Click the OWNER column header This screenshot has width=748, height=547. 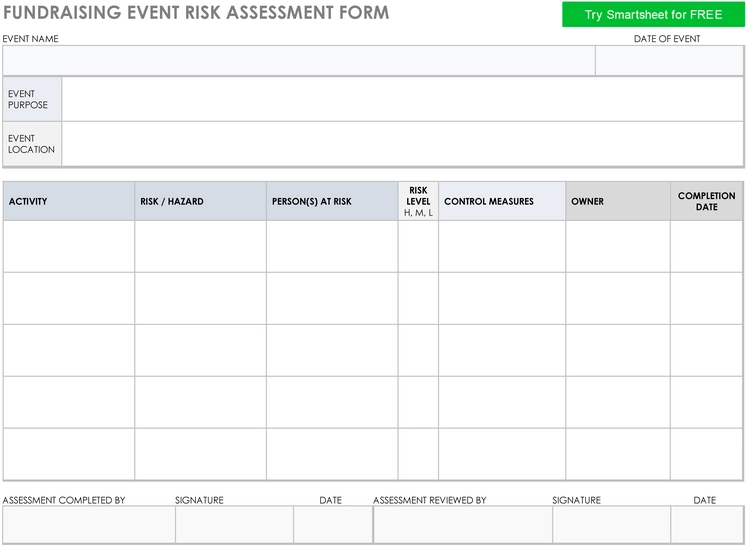[618, 201]
